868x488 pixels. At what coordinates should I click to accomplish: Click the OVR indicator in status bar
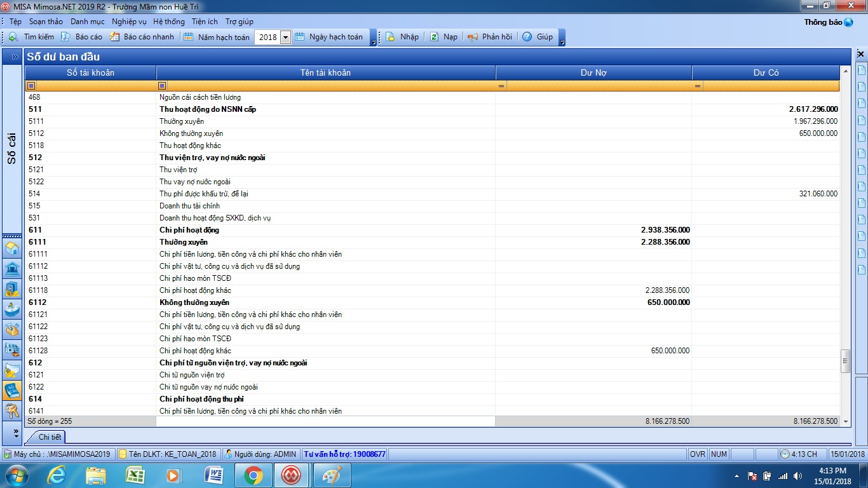point(698,454)
